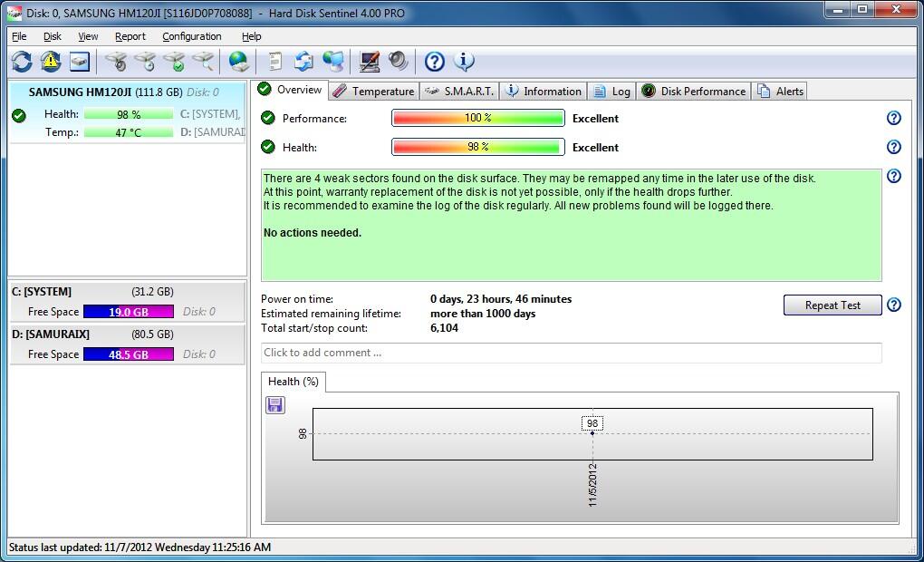Minimize the Hard Disk Sentinel window
Viewport: 924px width, 562px height.
click(837, 9)
